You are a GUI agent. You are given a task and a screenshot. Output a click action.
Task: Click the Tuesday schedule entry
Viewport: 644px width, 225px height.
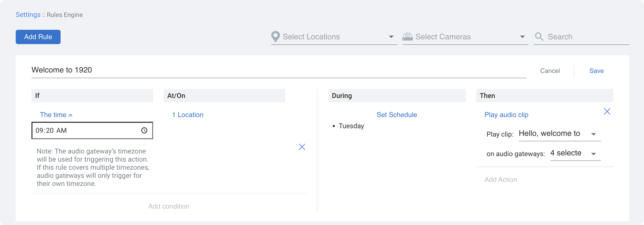351,126
